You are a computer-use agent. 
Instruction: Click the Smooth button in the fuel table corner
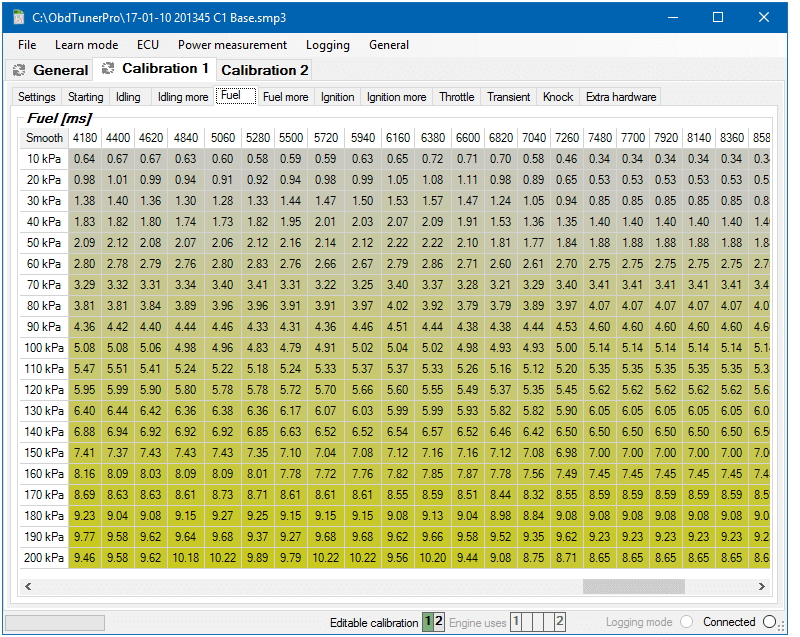pyautogui.click(x=44, y=138)
